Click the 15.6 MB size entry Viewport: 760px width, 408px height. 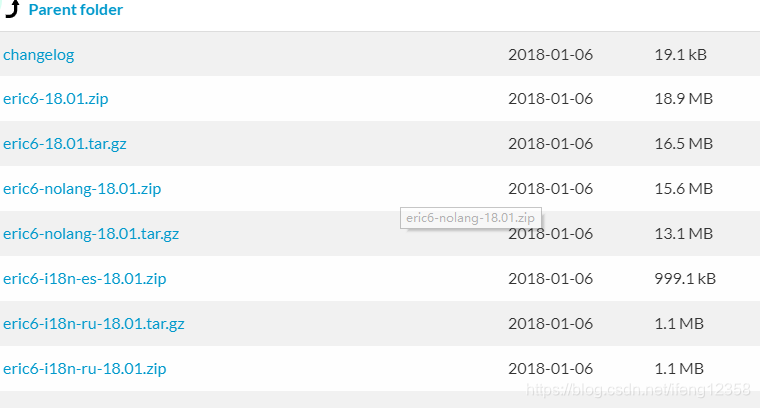[684, 188]
